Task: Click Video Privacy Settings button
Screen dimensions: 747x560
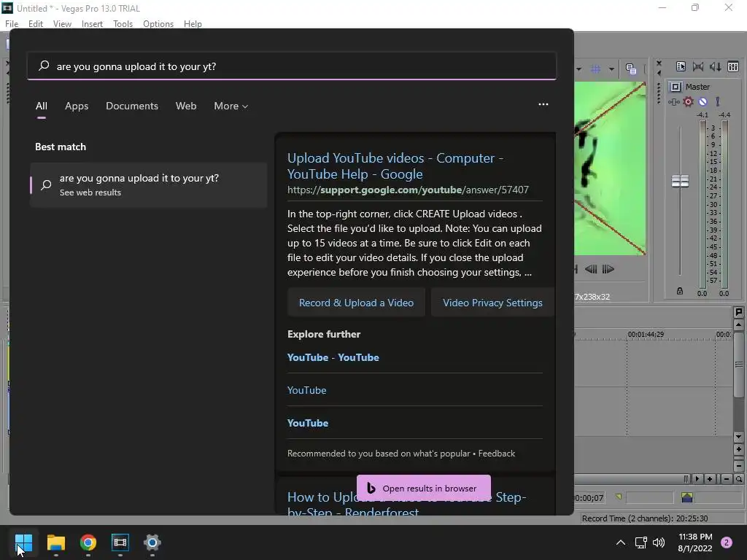Action: click(492, 303)
